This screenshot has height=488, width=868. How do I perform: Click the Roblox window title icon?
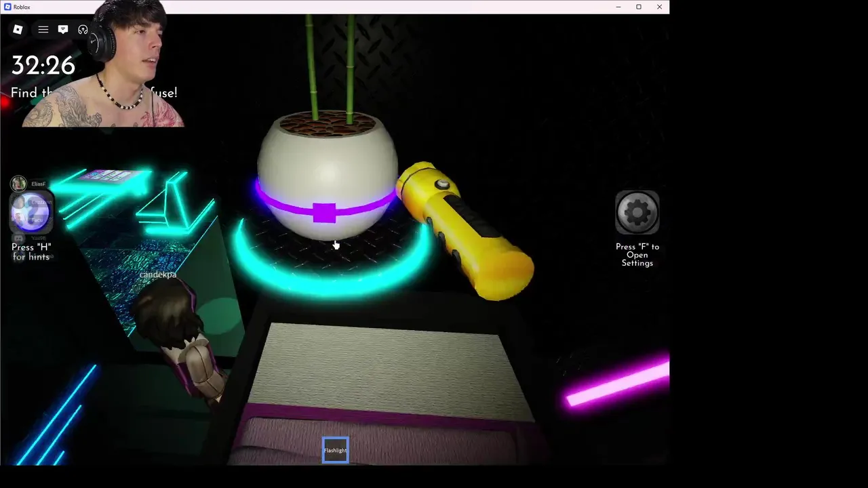7,7
